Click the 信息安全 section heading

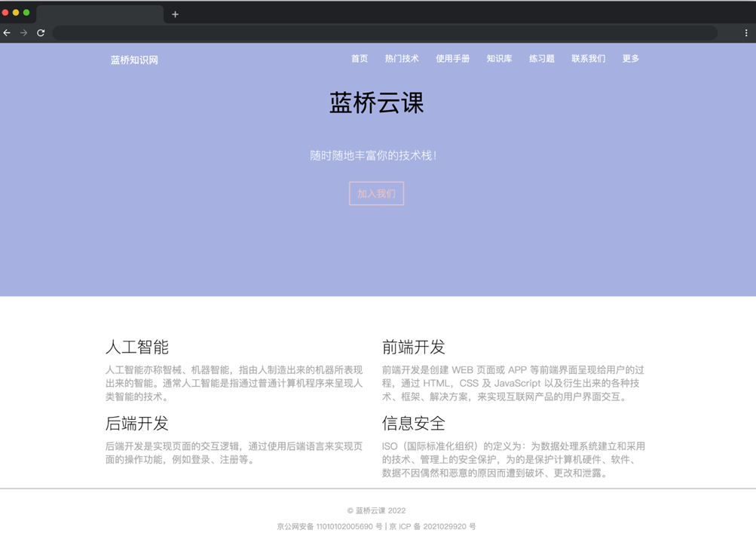pyautogui.click(x=413, y=424)
